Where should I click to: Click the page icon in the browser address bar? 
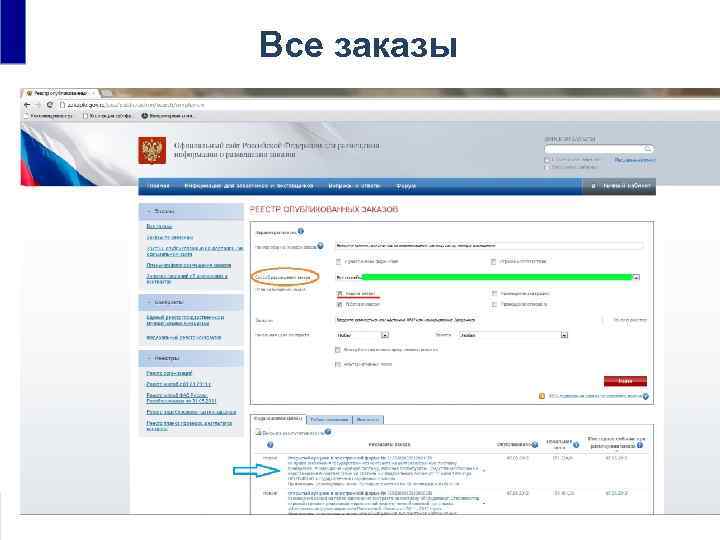coord(62,105)
